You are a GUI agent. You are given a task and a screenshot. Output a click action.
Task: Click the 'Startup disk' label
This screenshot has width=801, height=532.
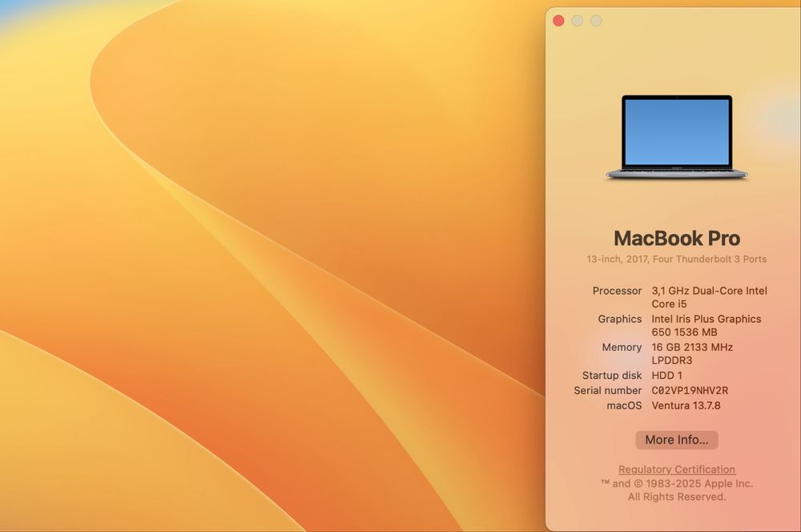pos(612,375)
